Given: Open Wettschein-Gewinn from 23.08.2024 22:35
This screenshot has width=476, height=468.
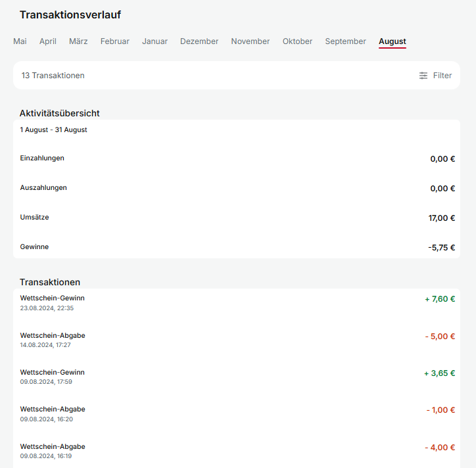Looking at the screenshot, I should pyautogui.click(x=237, y=303).
